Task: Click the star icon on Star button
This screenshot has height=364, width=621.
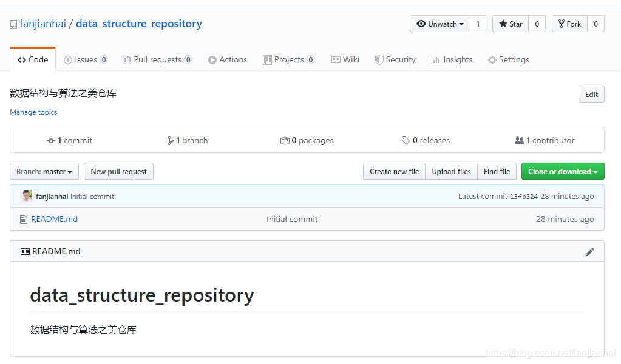Action: (x=503, y=24)
